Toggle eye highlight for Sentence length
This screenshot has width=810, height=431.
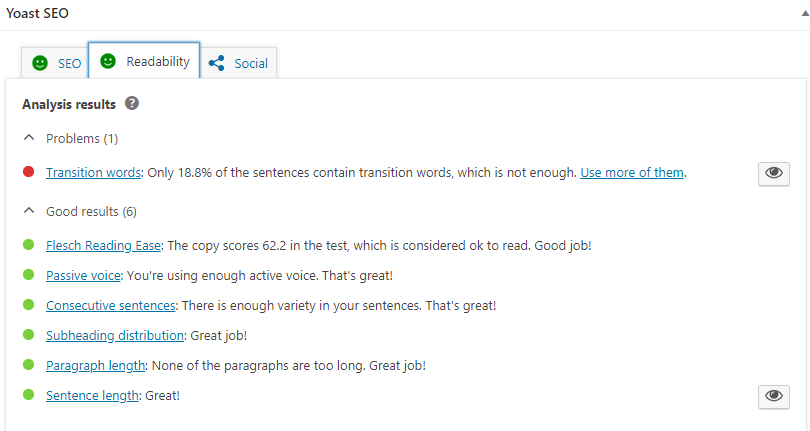(774, 397)
